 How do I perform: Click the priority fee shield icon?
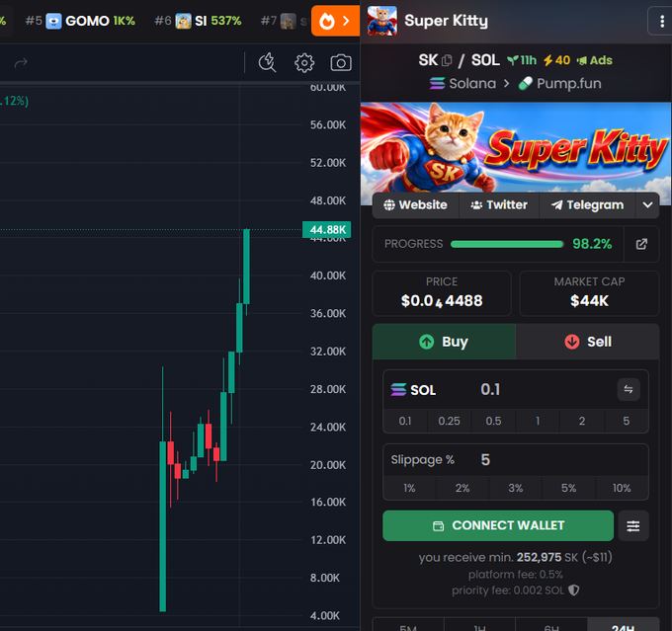[573, 591]
